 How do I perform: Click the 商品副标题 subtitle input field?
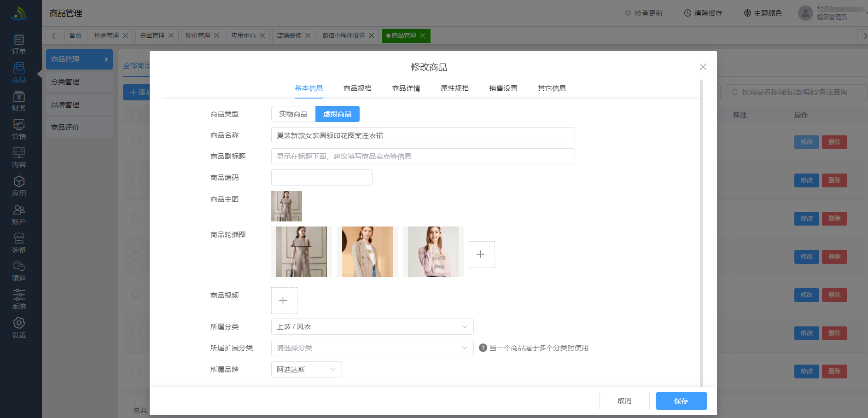click(x=423, y=157)
